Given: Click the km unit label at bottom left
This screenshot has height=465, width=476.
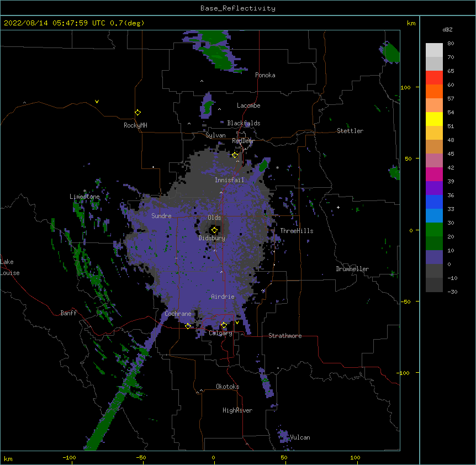Looking at the screenshot, I should tap(8, 458).
